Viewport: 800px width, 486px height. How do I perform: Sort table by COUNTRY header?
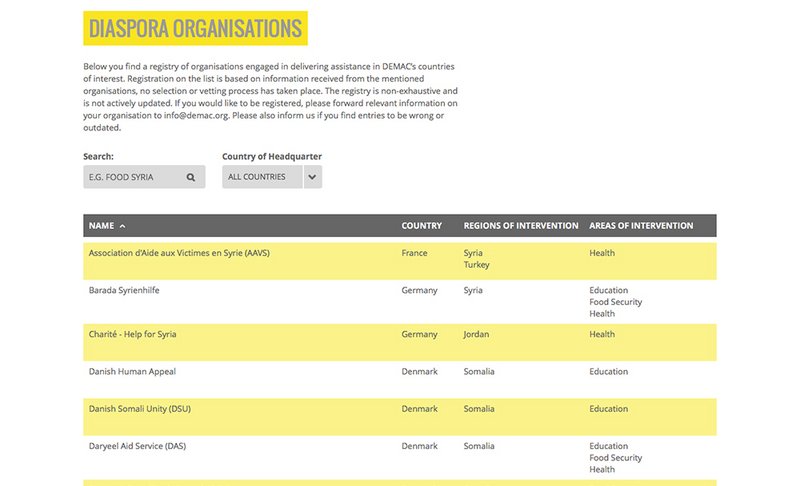click(x=421, y=225)
